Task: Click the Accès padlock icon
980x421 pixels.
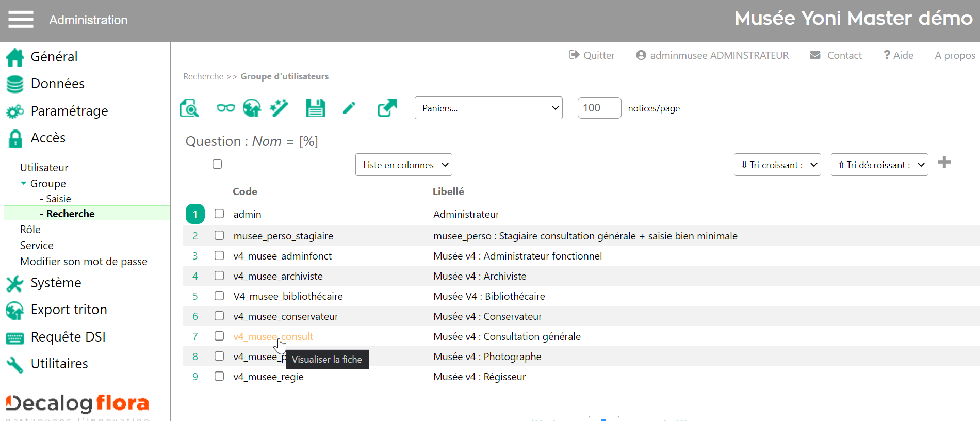Action: 15,139
